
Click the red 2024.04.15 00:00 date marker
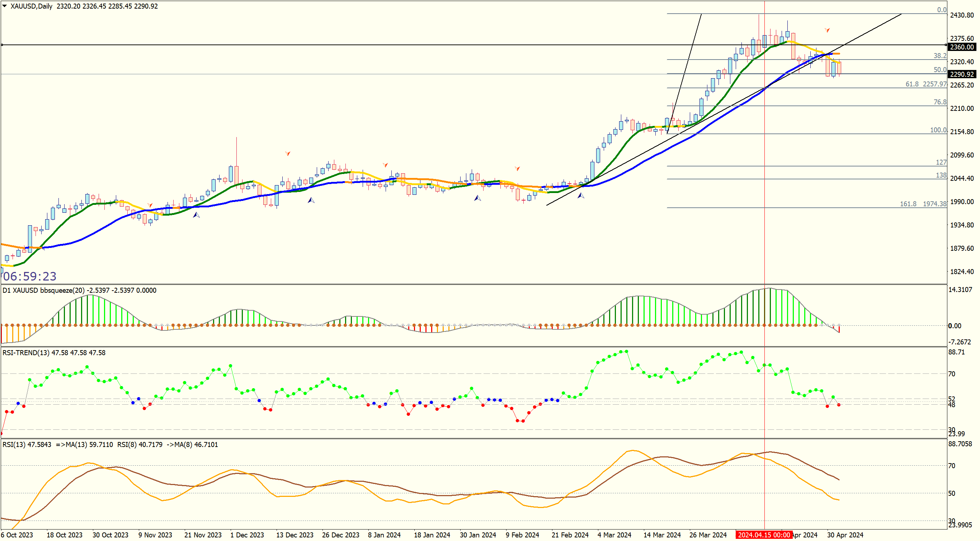coord(764,535)
